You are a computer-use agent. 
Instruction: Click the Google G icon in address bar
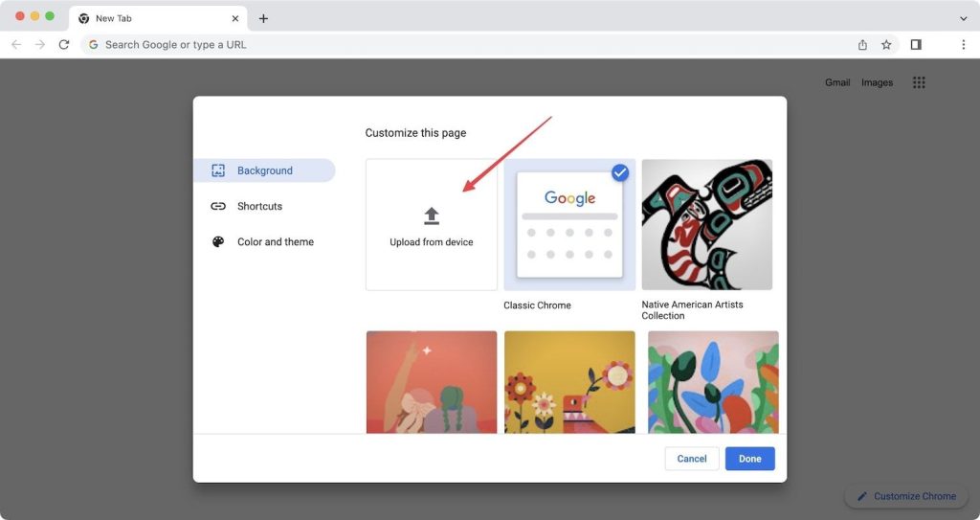point(94,44)
